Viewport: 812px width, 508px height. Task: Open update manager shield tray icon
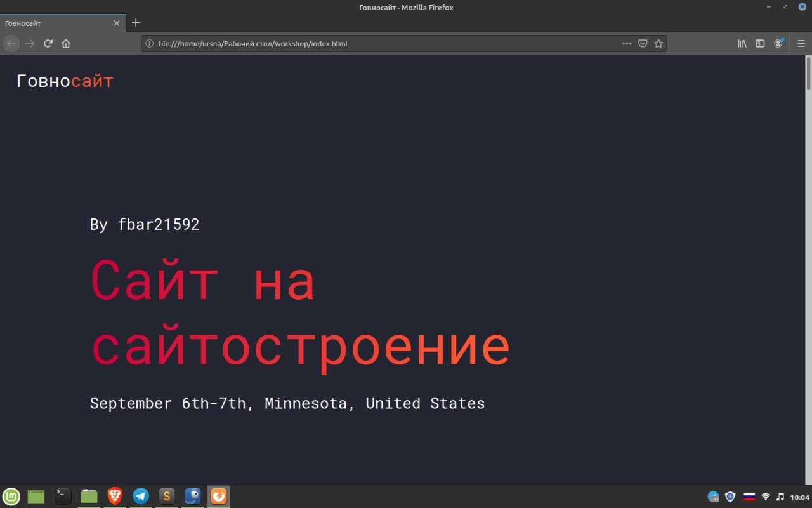730,497
